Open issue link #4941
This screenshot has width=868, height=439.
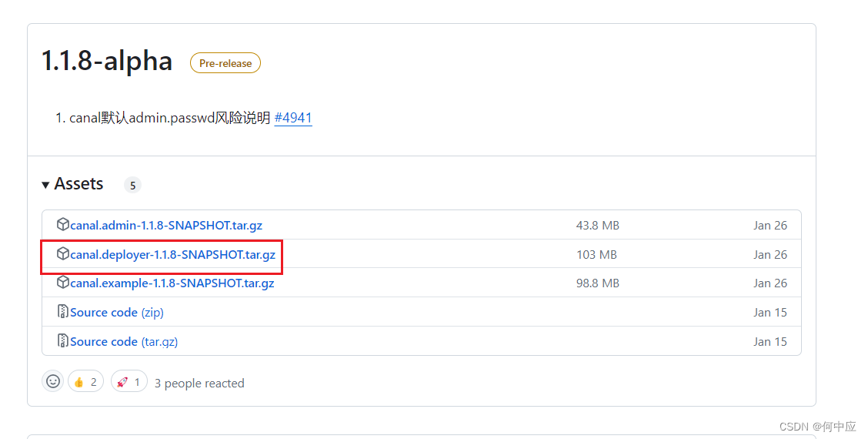tap(293, 118)
